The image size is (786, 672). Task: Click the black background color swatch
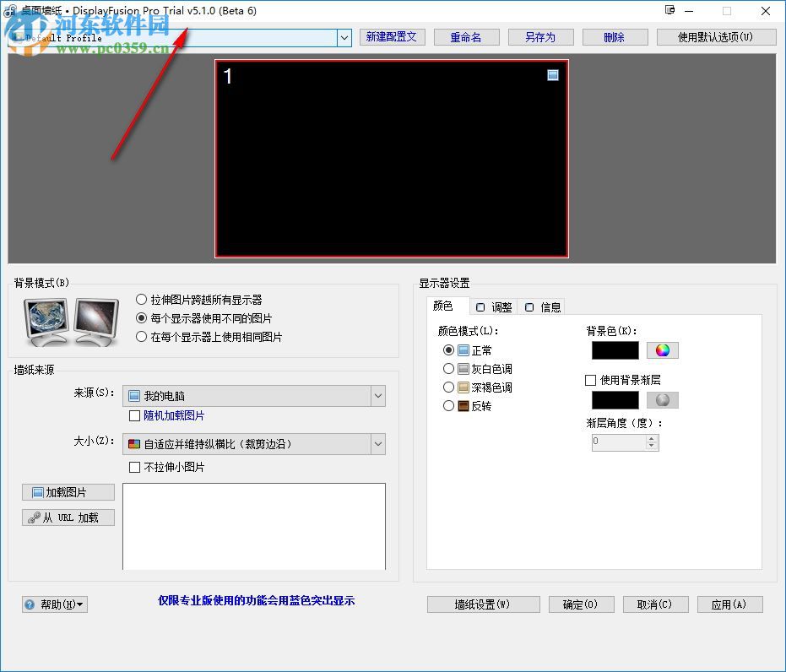(x=615, y=350)
